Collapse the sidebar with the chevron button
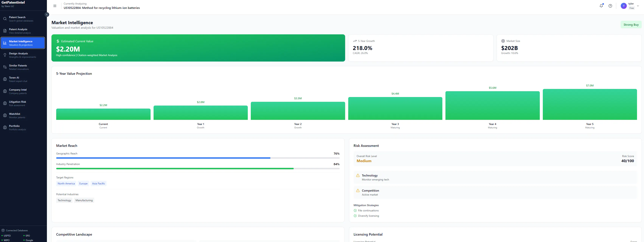The image size is (644, 242). pyautogui.click(x=47, y=15)
